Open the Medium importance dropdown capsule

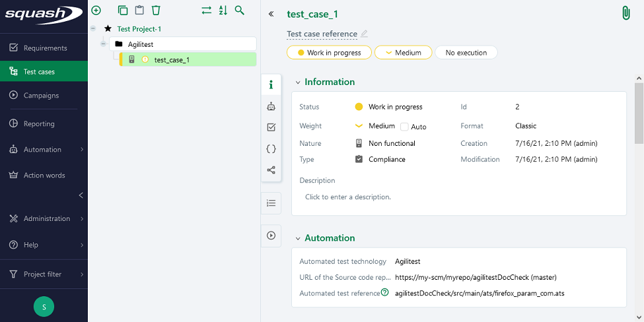tap(403, 53)
